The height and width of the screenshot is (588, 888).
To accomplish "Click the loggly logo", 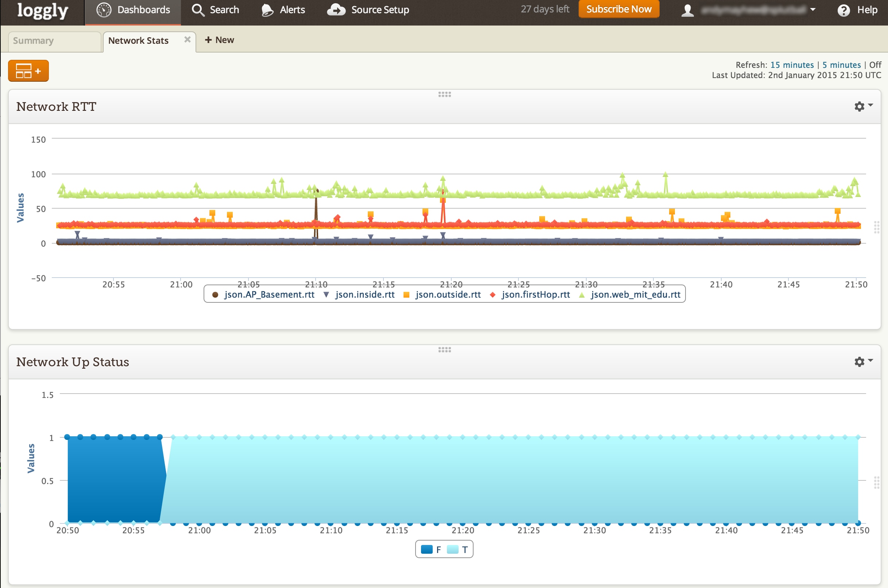I will point(42,11).
